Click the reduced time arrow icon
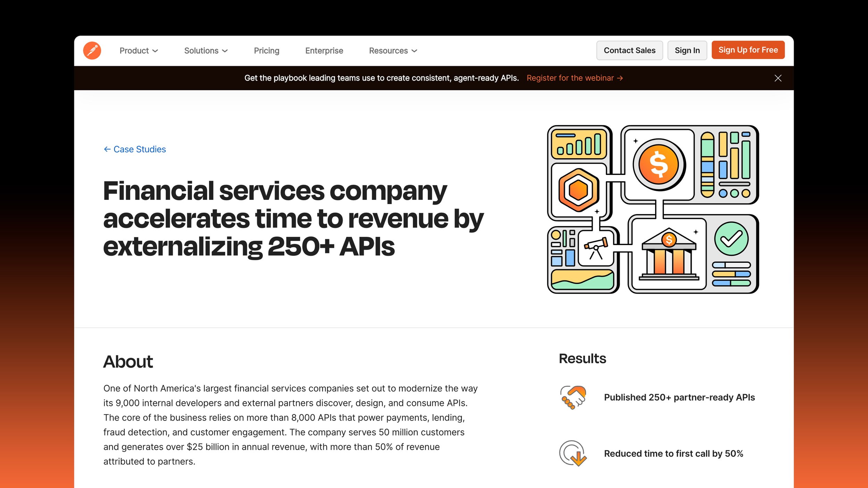The image size is (868, 488). (573, 453)
